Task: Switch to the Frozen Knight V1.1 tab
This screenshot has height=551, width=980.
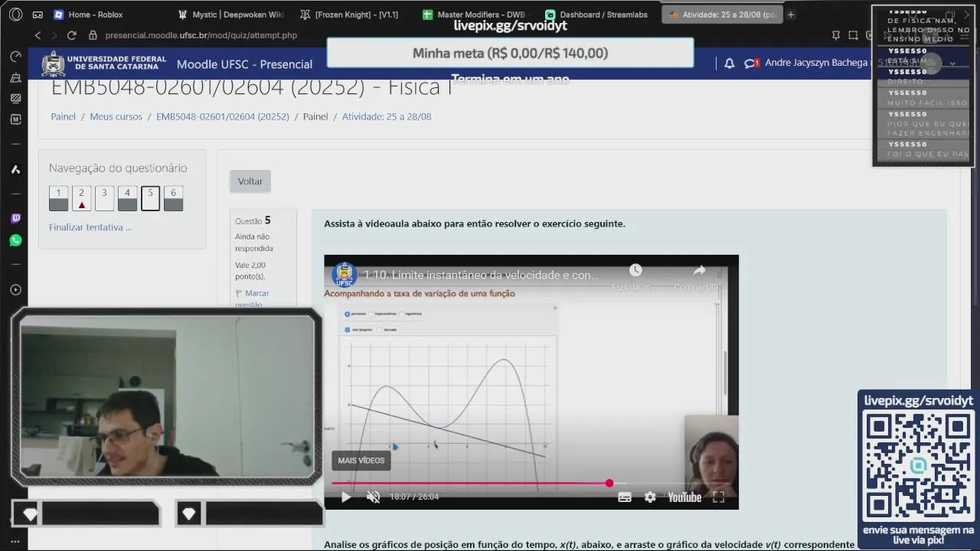Action: [351, 15]
